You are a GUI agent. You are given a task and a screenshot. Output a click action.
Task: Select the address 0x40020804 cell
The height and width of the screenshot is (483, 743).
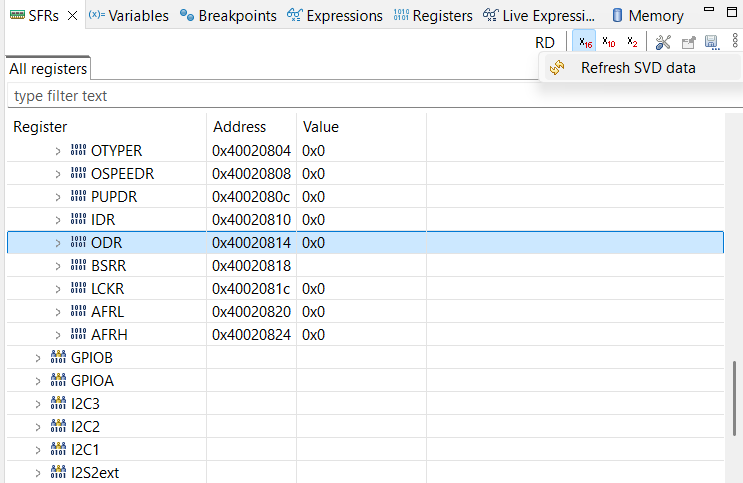252,151
